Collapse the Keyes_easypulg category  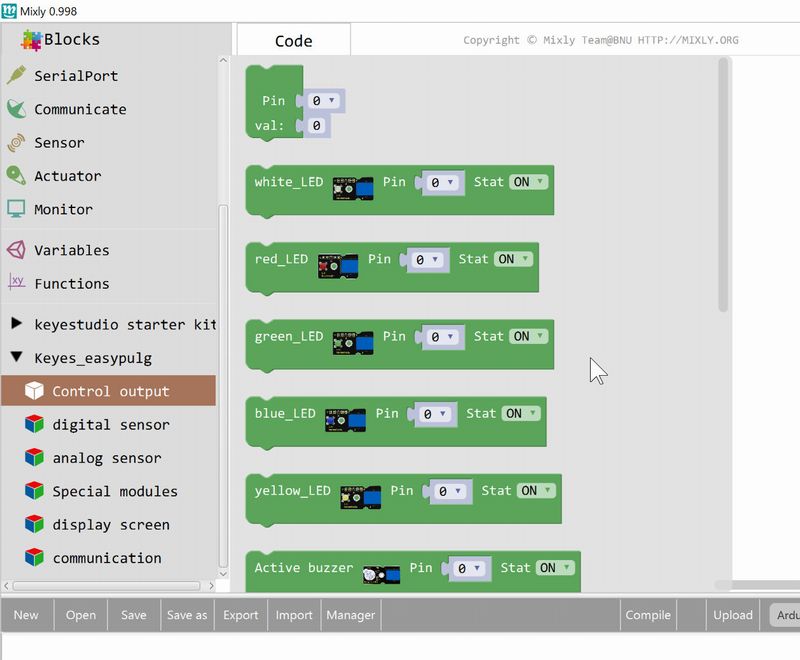click(x=16, y=357)
